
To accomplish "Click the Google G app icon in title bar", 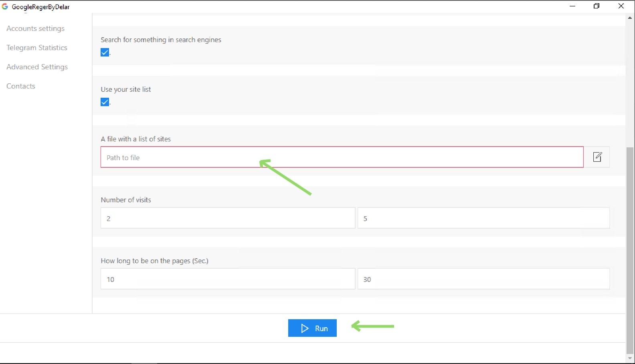I will (5, 6).
